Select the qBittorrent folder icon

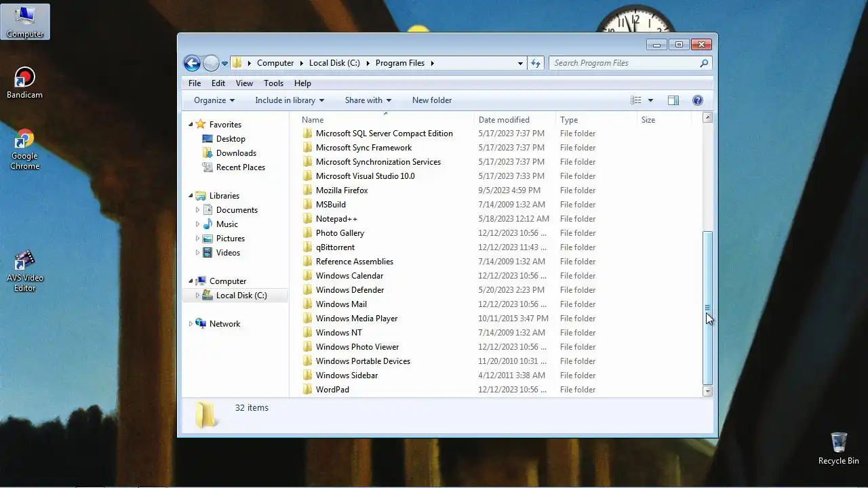pyautogui.click(x=307, y=247)
